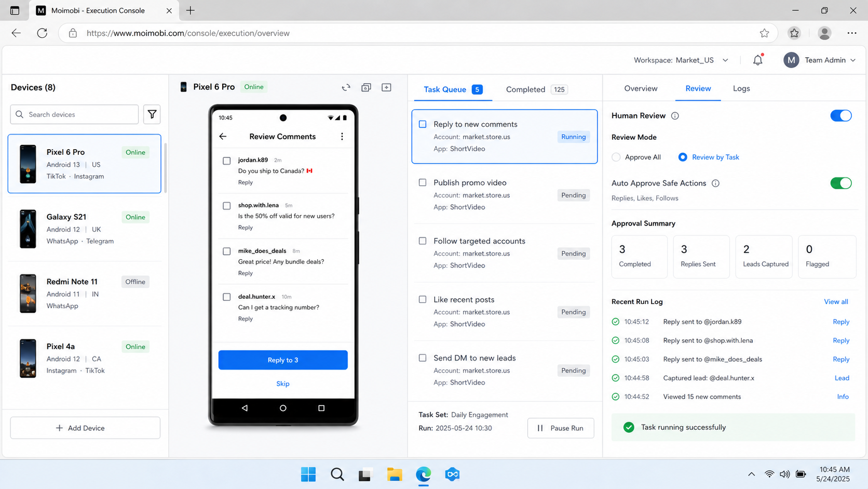
Task: Open a new browser tab
Action: pyautogui.click(x=191, y=10)
